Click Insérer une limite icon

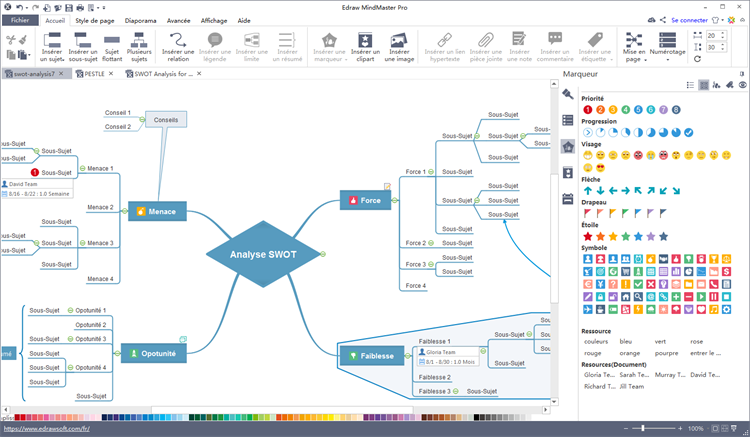(x=252, y=40)
